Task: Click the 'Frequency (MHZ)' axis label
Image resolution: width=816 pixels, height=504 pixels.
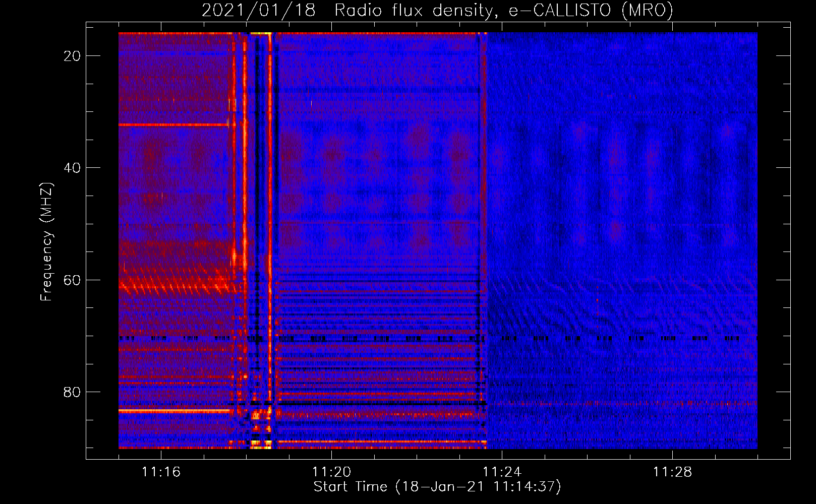Action: click(x=46, y=242)
